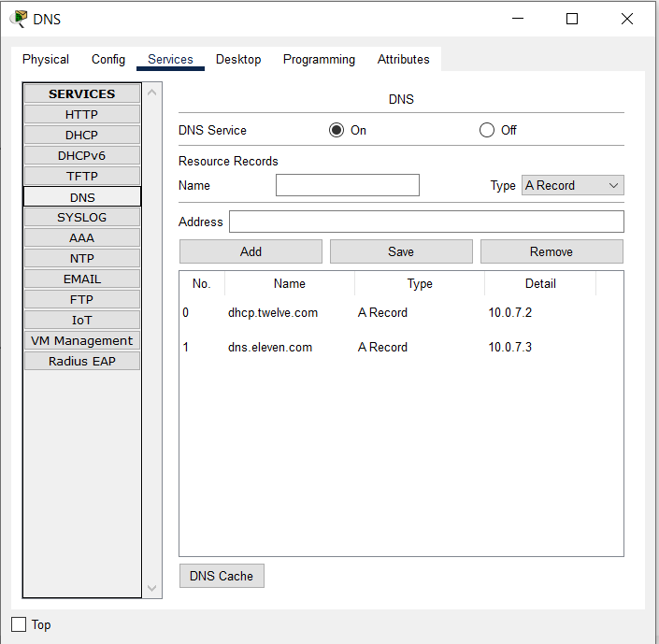Viewport: 659px width, 644px height.
Task: Select the Services tab
Action: click(170, 59)
